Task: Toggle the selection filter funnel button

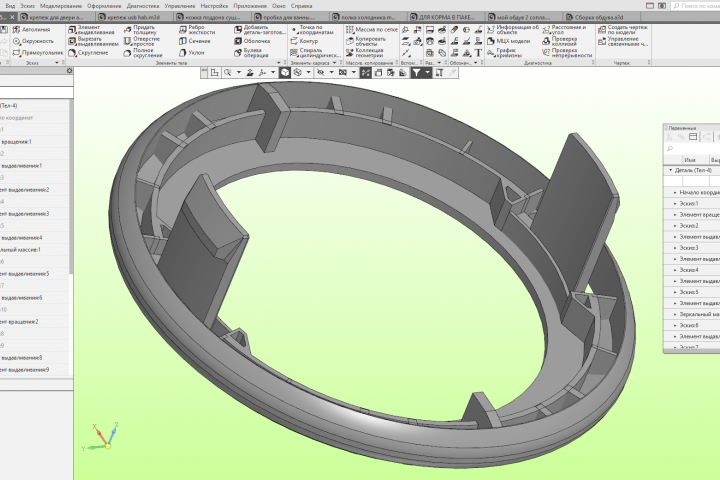Action: click(x=416, y=73)
